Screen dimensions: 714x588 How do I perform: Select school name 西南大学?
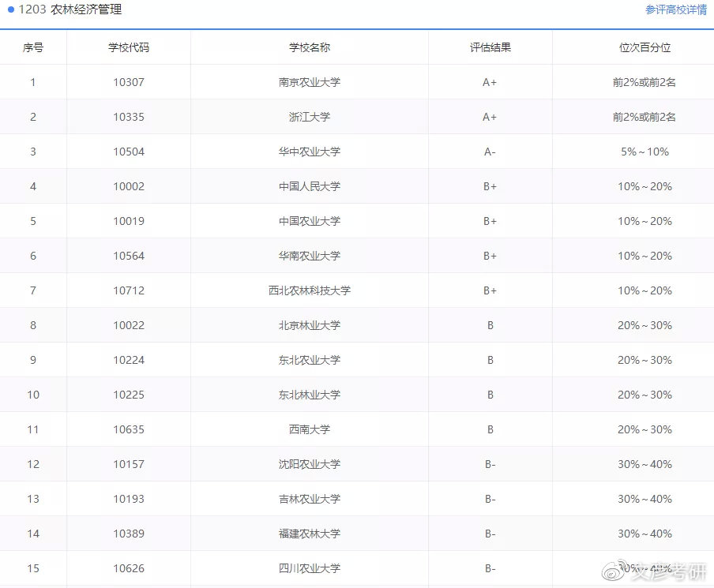coord(310,429)
